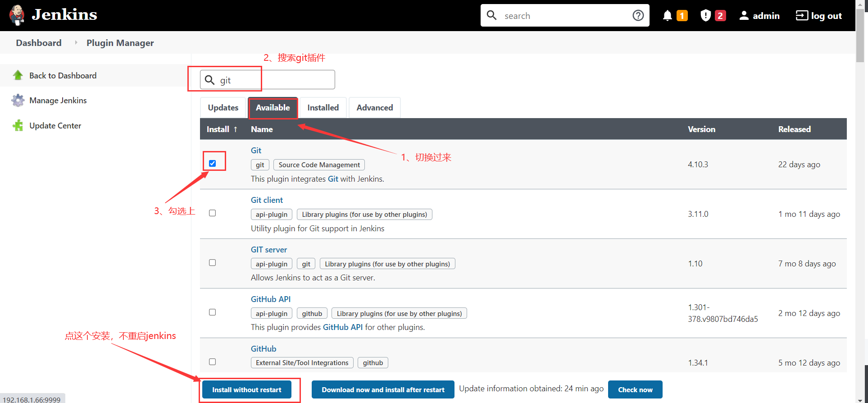The image size is (868, 403).
Task: Click the Manage Jenkins gear icon
Action: coord(18,101)
